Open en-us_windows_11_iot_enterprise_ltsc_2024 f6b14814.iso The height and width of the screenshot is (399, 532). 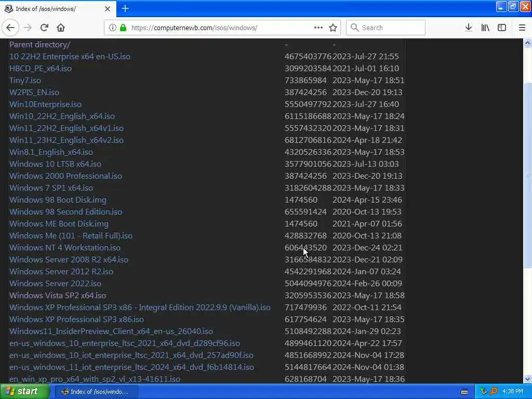(131, 367)
